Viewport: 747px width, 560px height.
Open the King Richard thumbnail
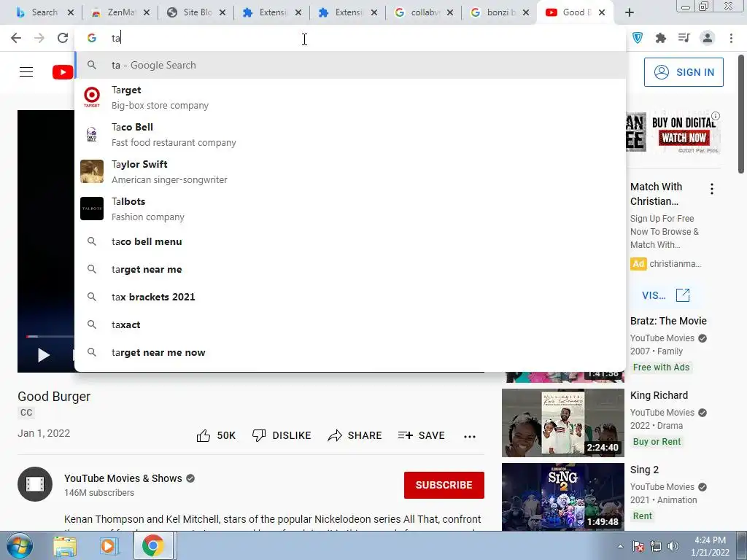click(x=563, y=423)
